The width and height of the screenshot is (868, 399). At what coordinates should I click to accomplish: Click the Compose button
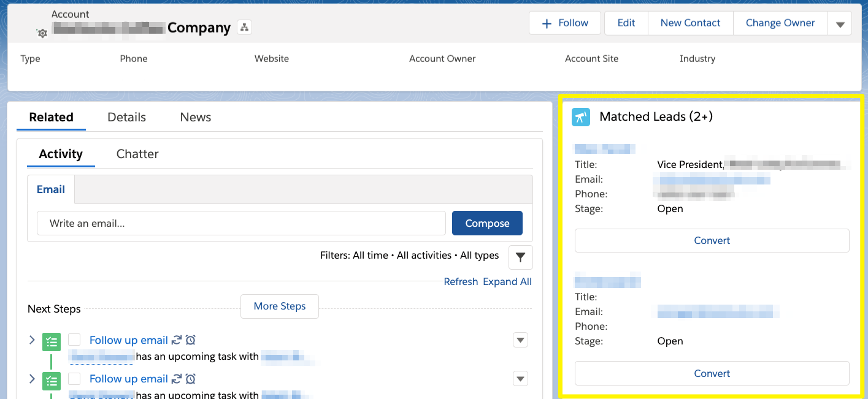[487, 223]
